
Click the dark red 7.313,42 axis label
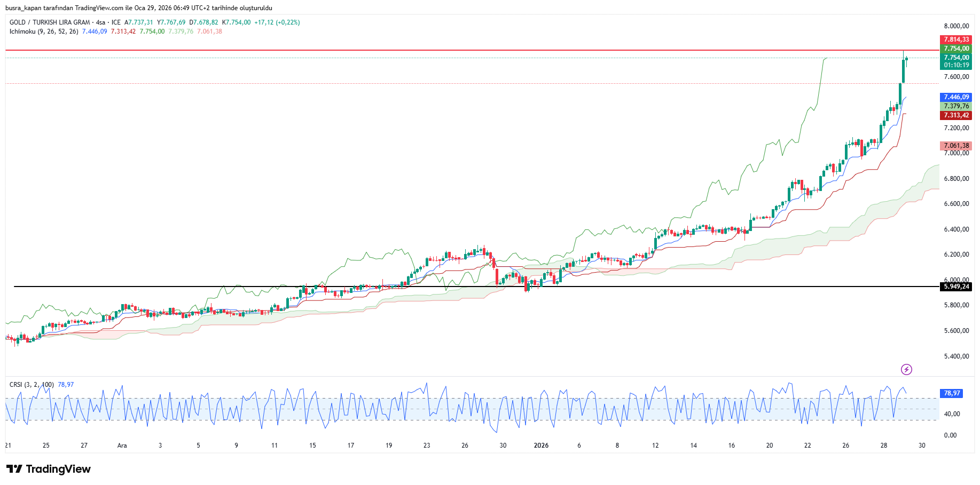(955, 115)
